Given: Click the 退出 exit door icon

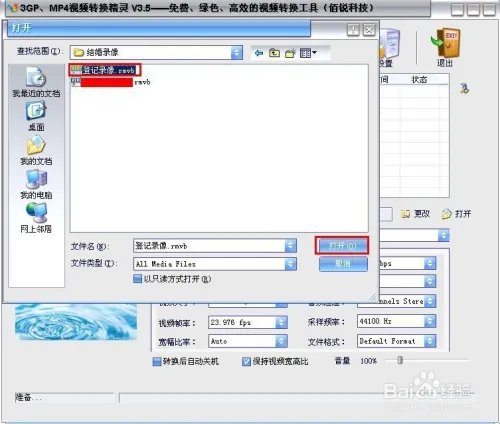Looking at the screenshot, I should (446, 43).
